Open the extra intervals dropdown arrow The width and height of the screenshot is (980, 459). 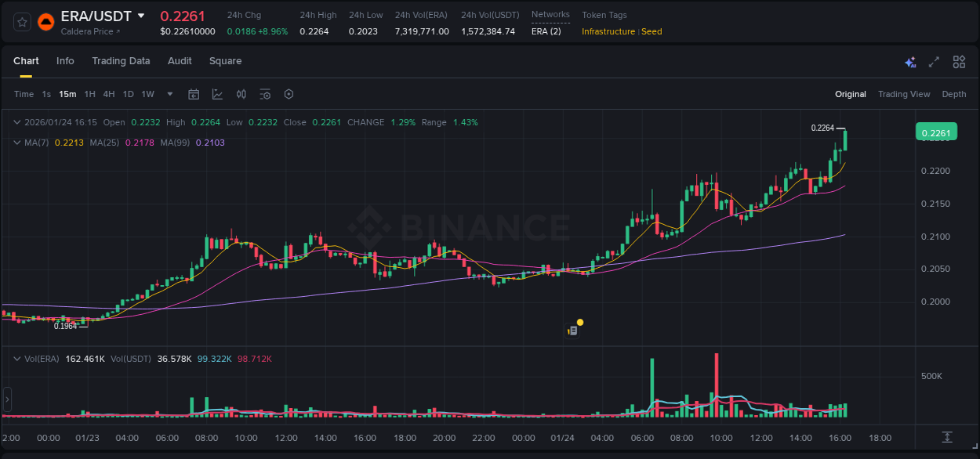[169, 94]
